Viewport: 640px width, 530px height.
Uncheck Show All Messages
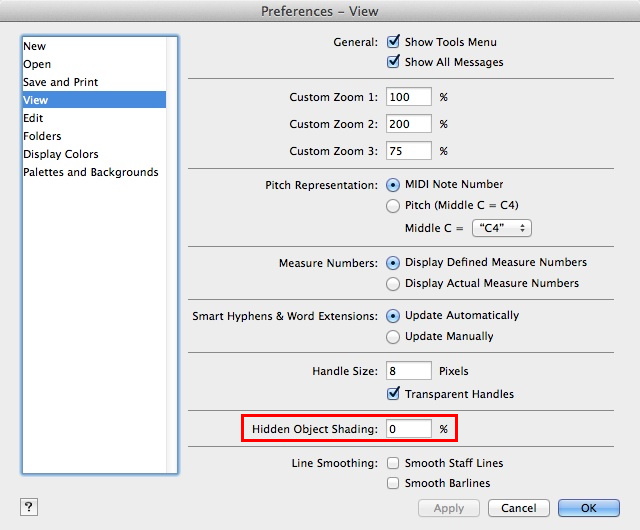394,62
